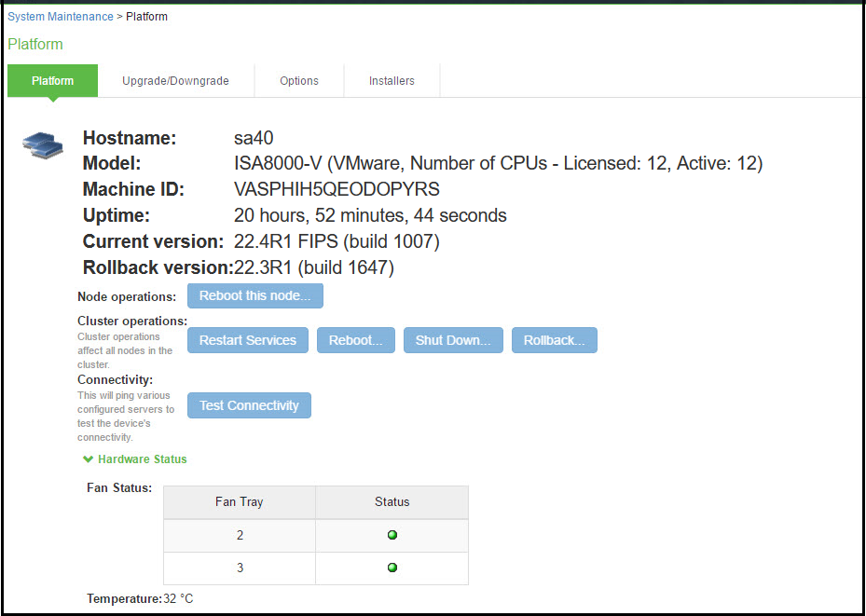
Task: Click the green status indicator for fan tray 2
Action: click(392, 535)
